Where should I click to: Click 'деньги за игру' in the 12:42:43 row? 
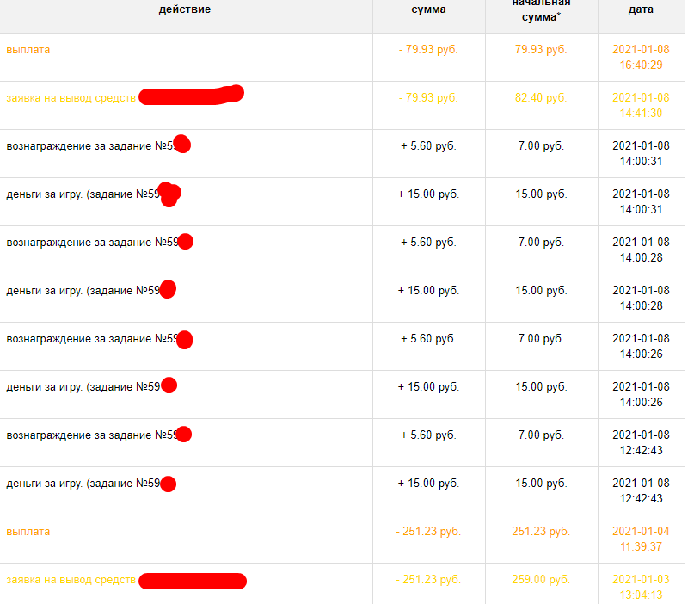click(44, 484)
